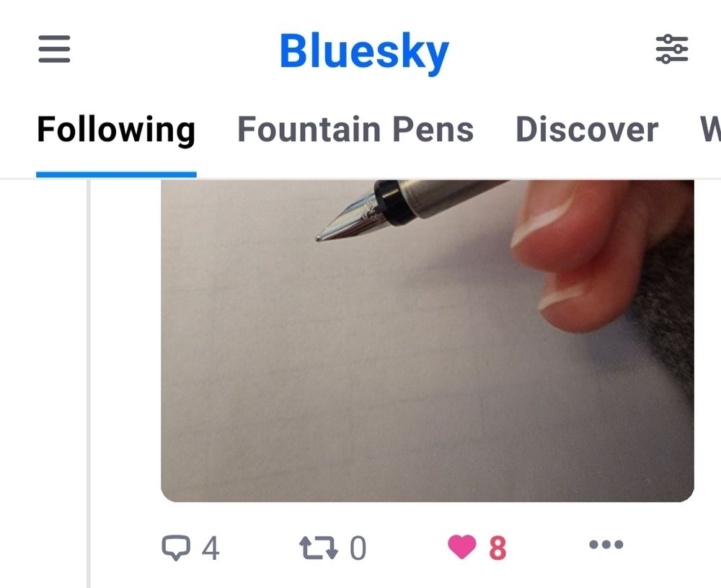Screen dimensions: 721x588
Task: Open the post overflow menu with three dots
Action: 606,545
